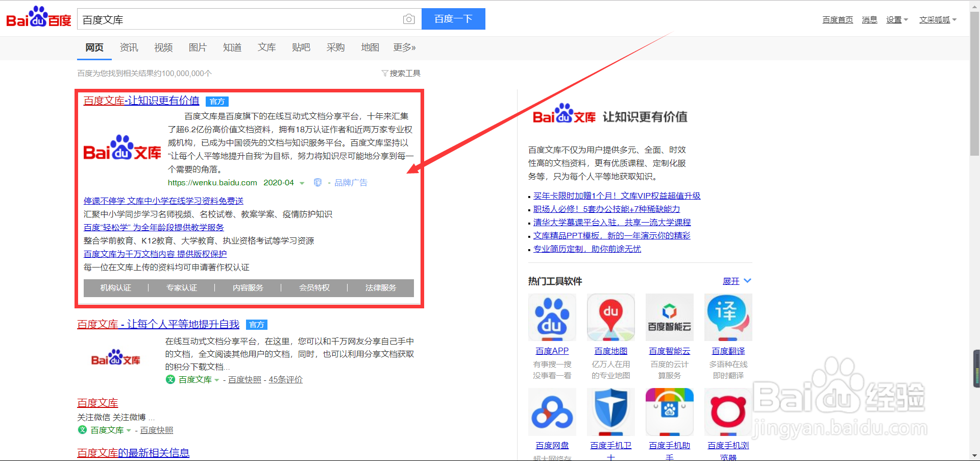Image resolution: width=980 pixels, height=461 pixels.
Task: Click the https://wenku.baidu.com URL
Action: tap(212, 183)
